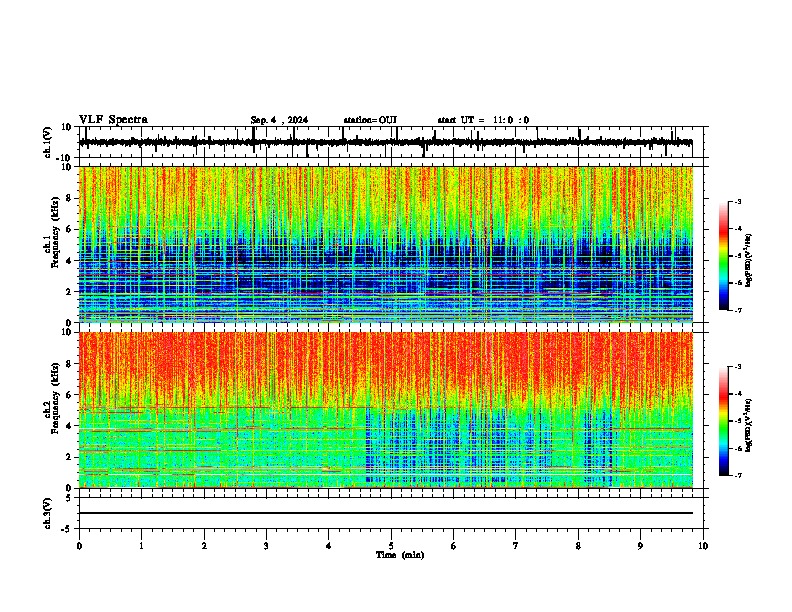Click time axis tick label "9"
The image size is (792, 612).
640,546
